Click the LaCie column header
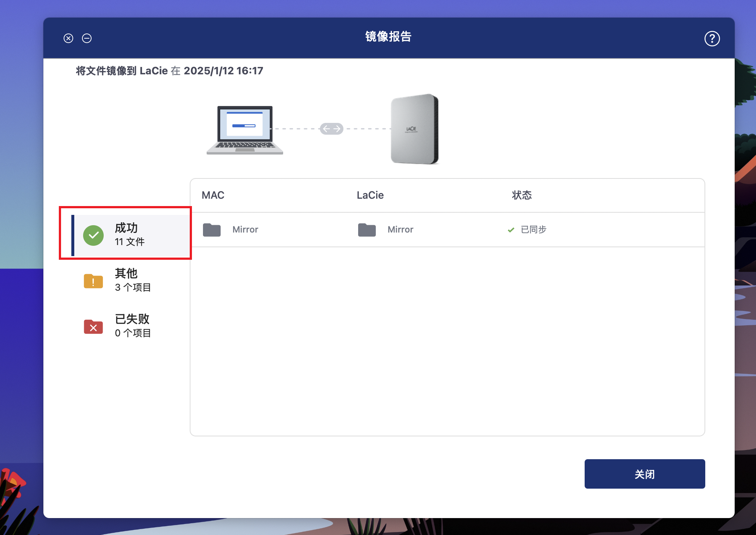The width and height of the screenshot is (756, 535). (x=370, y=195)
